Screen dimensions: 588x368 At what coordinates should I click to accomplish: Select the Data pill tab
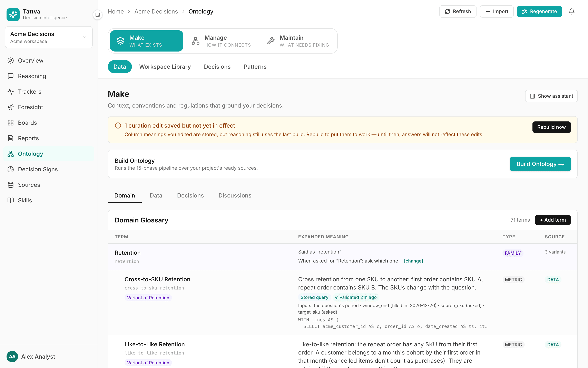pyautogui.click(x=120, y=67)
